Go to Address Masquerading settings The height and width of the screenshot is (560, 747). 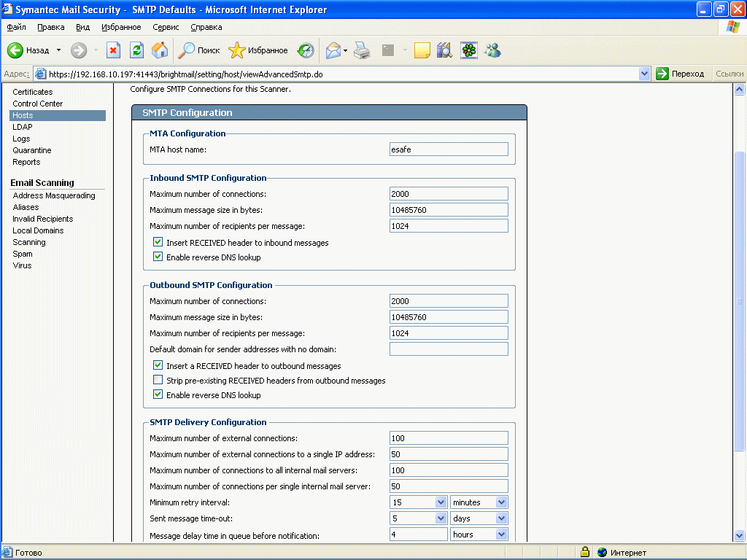pos(54,195)
